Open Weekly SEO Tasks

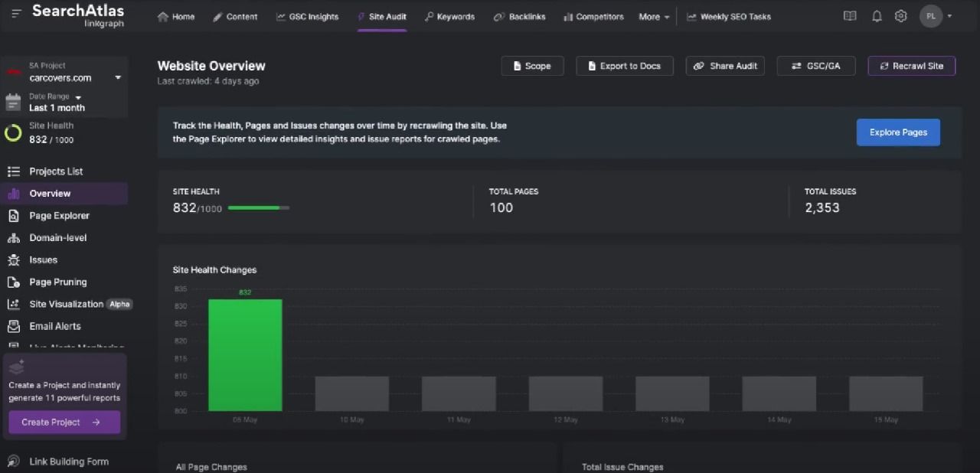click(x=729, y=17)
